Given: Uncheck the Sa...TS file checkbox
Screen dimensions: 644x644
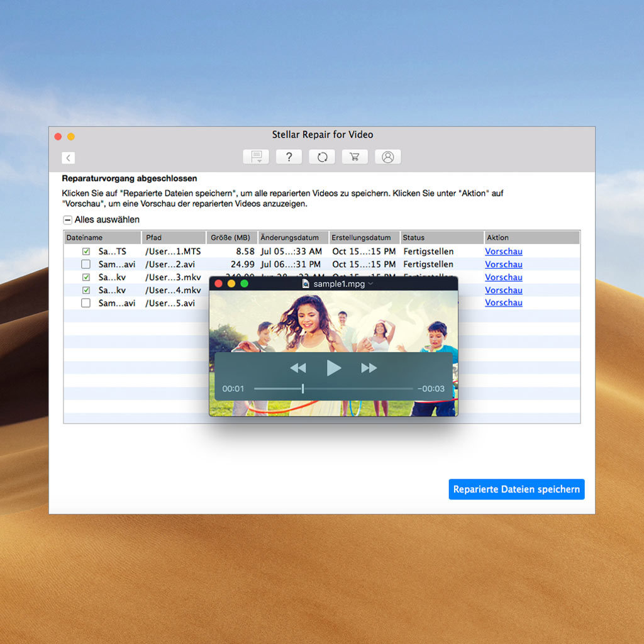Looking at the screenshot, I should point(86,251).
